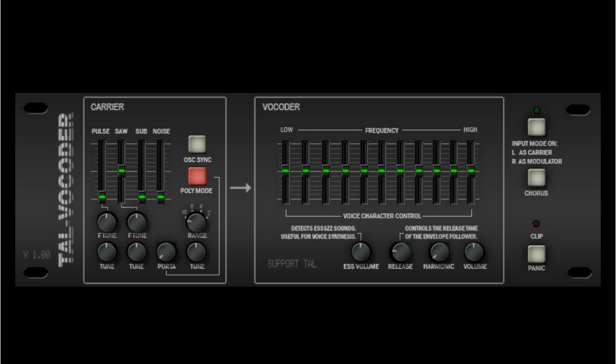The width and height of the screenshot is (616, 364).
Task: Click 'CONTROLS THE RELEASE TIME' description text
Action: [441, 229]
